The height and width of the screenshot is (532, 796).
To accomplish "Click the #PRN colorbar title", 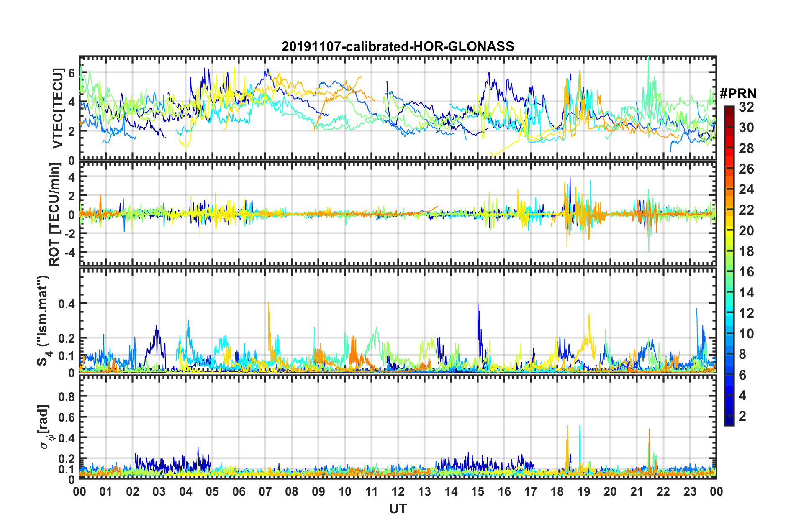I will (738, 94).
